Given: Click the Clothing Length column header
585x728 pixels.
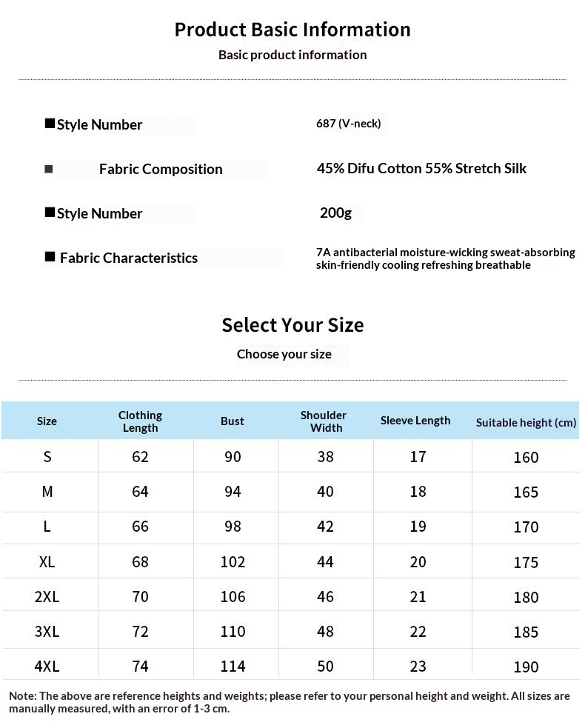Looking at the screenshot, I should [x=140, y=421].
